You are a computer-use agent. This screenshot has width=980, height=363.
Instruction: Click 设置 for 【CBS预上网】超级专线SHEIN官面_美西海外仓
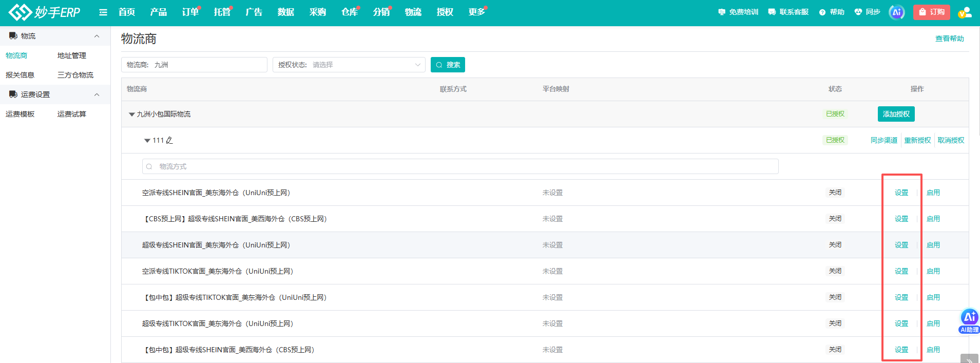pyautogui.click(x=901, y=219)
